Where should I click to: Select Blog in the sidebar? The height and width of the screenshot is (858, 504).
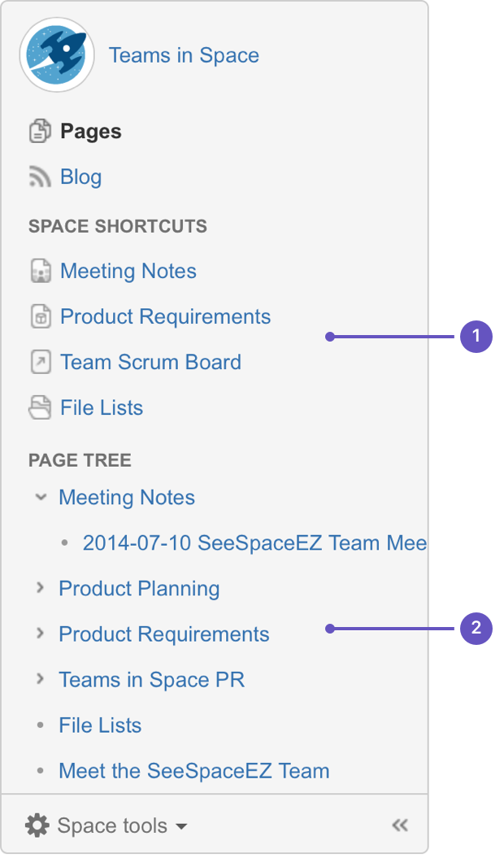81,177
